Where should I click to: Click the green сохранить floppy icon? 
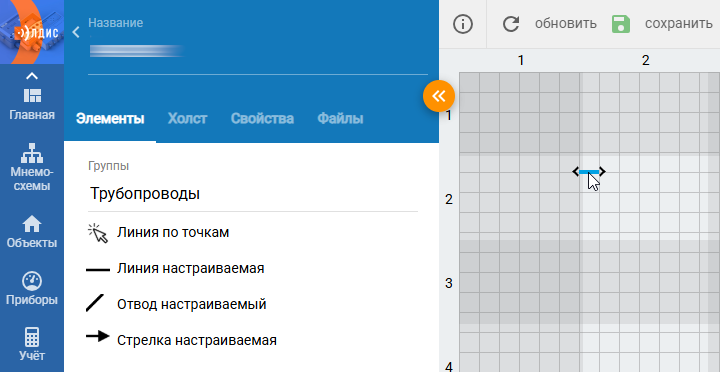621,23
